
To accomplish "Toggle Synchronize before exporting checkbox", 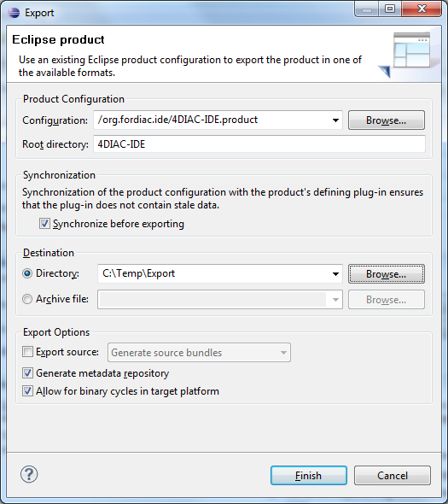I will [44, 224].
